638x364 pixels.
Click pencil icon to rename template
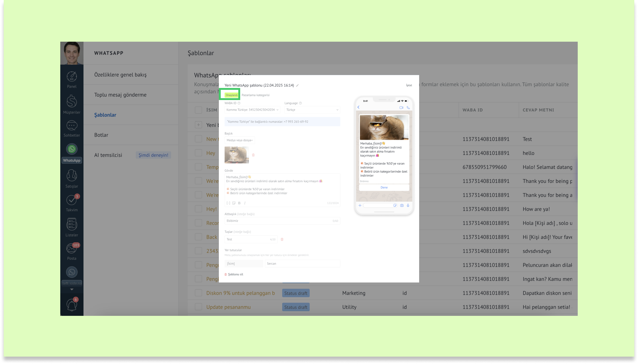(297, 85)
